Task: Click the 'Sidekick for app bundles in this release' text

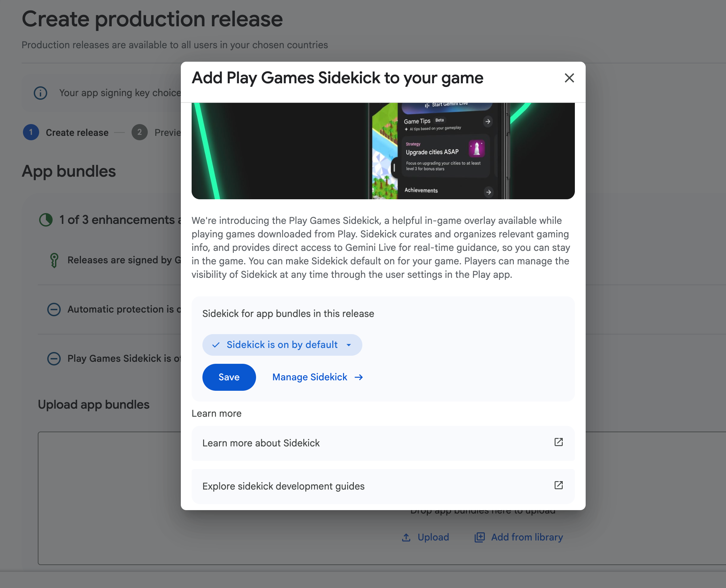Action: [x=288, y=314]
